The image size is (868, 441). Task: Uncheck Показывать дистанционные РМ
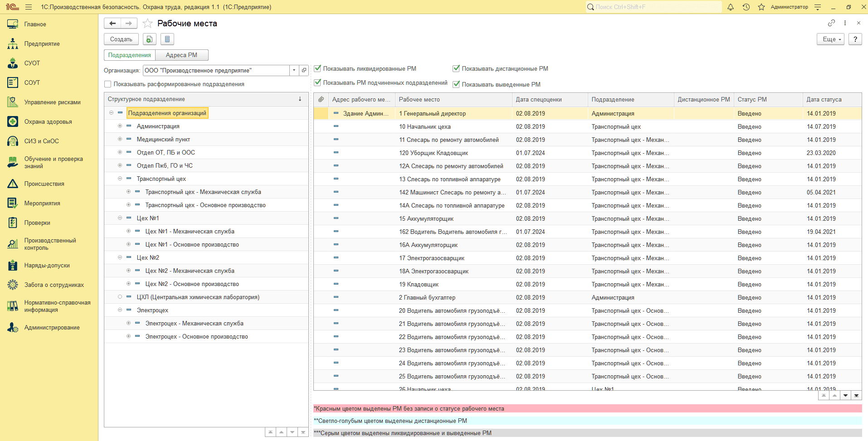tap(456, 69)
